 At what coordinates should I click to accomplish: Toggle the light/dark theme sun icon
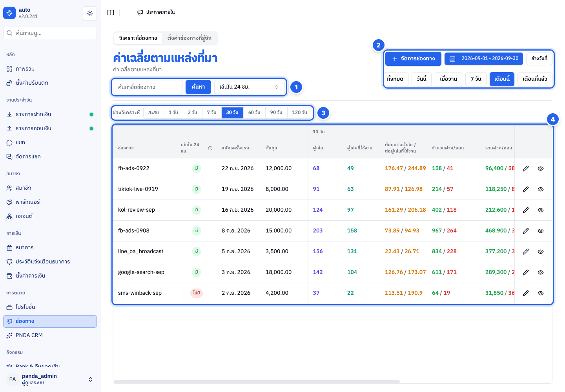coord(90,13)
